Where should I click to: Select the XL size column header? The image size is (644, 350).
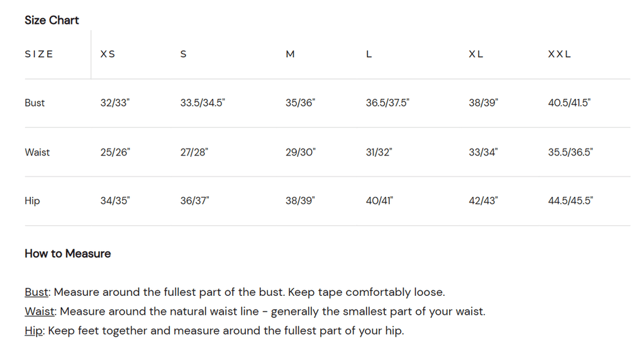pyautogui.click(x=476, y=54)
